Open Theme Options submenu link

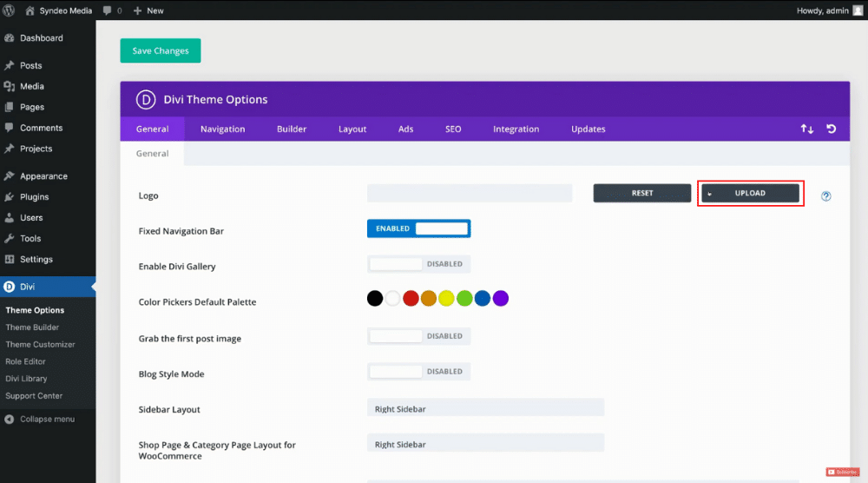(35, 310)
